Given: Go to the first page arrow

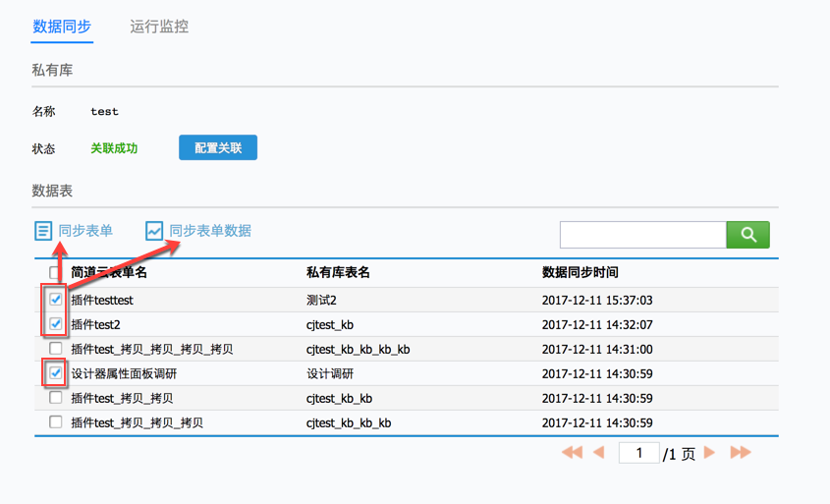Looking at the screenshot, I should tap(571, 453).
